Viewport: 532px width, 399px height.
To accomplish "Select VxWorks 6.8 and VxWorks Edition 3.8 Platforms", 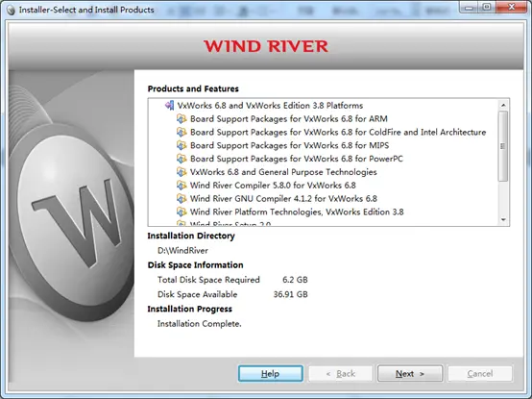I will pos(270,105).
